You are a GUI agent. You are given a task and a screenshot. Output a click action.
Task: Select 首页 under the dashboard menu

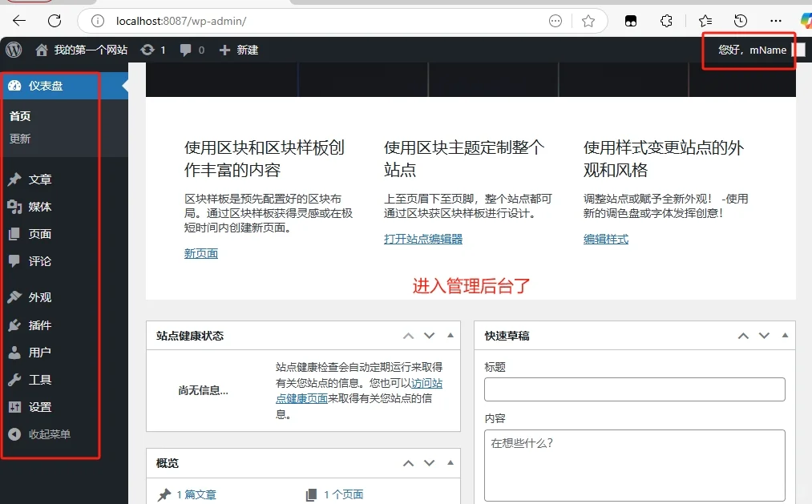click(x=20, y=115)
